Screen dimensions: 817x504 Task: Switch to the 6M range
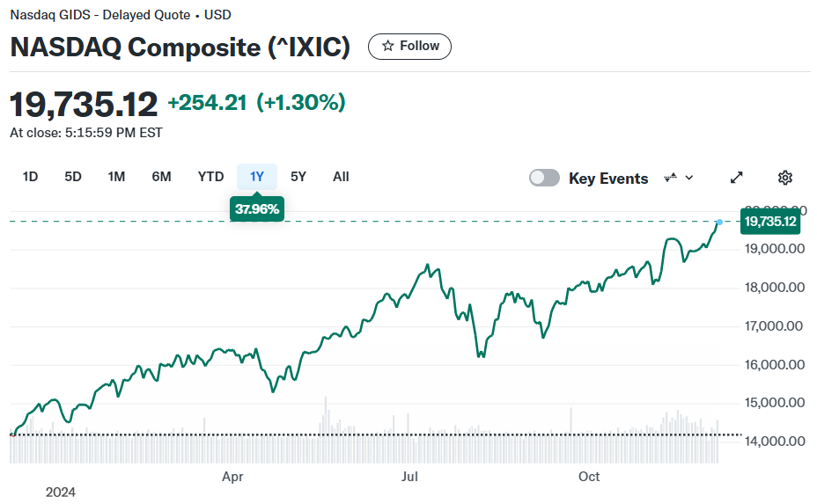tap(161, 177)
